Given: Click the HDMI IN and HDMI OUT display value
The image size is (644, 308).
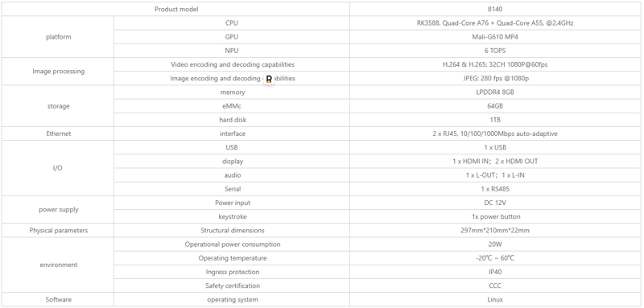Looking at the screenshot, I should pos(495,161).
